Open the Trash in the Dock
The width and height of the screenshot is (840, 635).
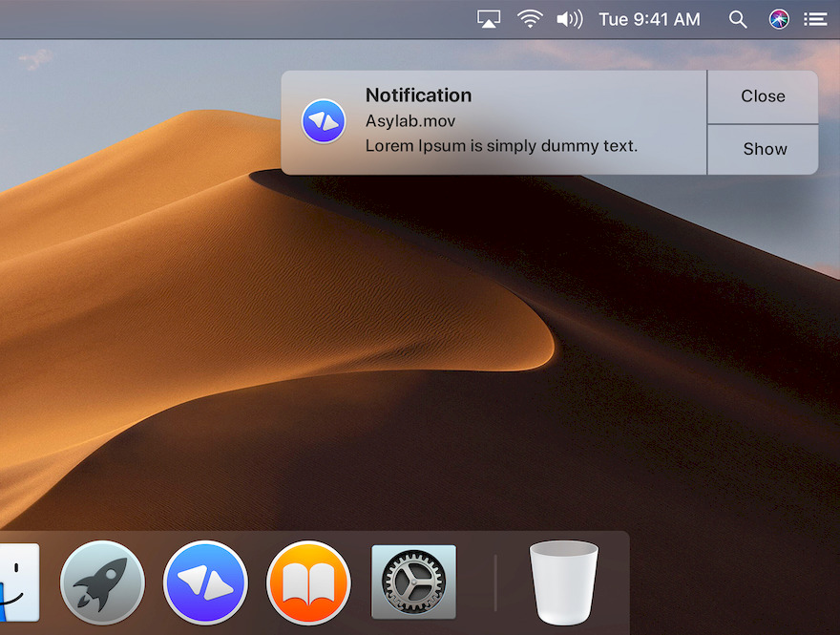(x=563, y=582)
